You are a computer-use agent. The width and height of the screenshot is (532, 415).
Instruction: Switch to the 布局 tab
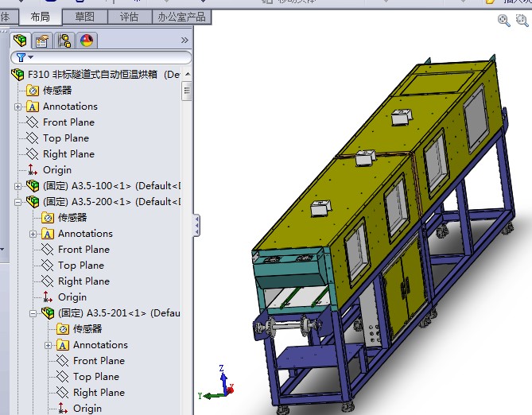click(x=40, y=17)
